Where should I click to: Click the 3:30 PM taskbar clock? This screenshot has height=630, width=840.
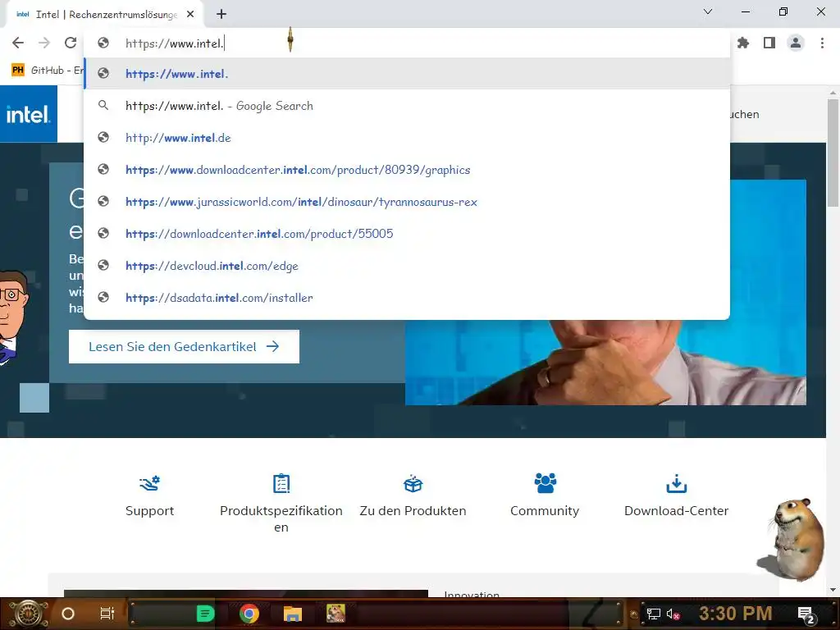[x=735, y=614]
